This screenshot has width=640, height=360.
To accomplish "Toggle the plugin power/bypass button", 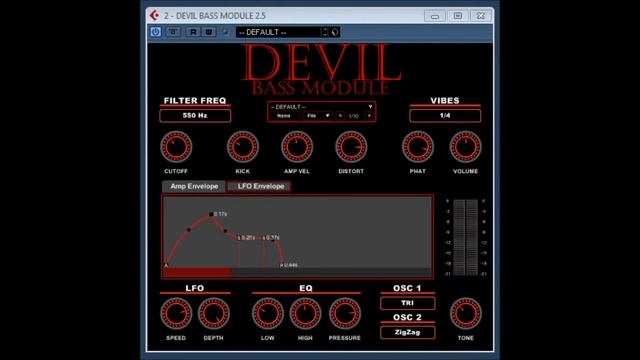I will [156, 32].
